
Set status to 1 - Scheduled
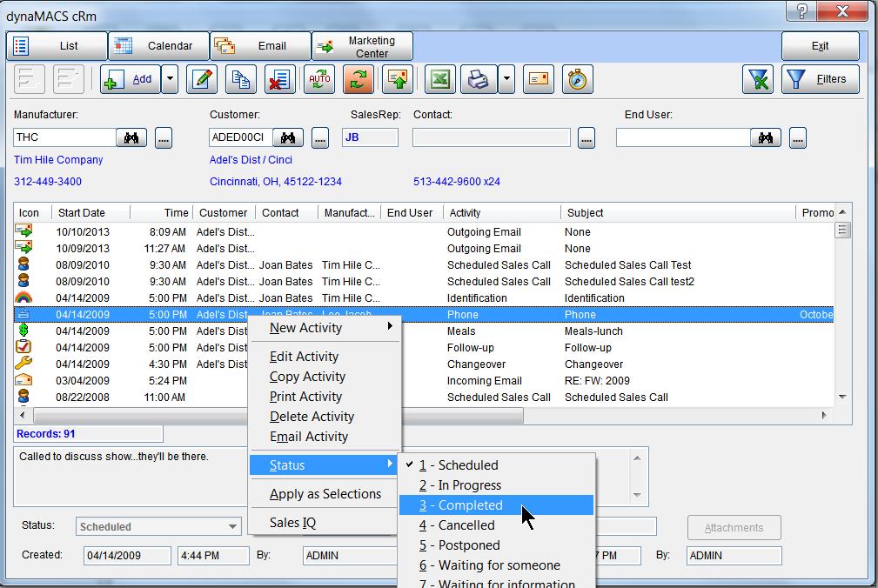tap(496, 464)
